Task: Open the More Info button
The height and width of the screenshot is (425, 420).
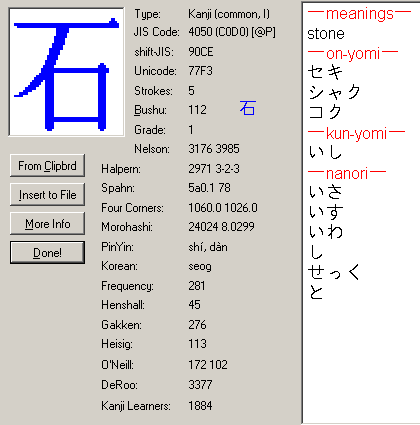Action: pos(47,224)
